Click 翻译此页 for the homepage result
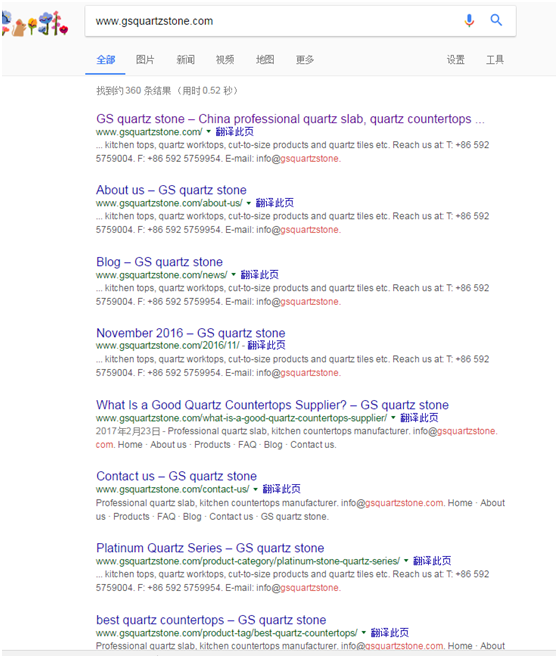Screen dimensions: 558x658 (x=235, y=132)
